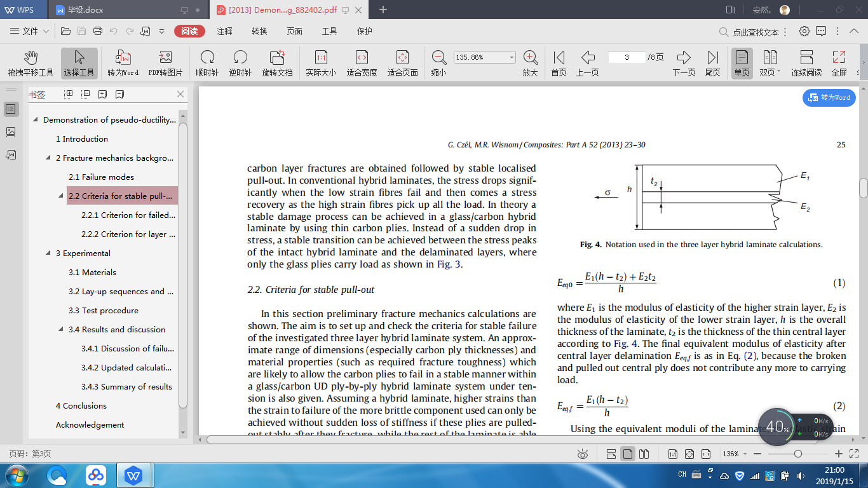
Task: Open the '4 Conclusions' bookmark
Action: pyautogui.click(x=81, y=405)
